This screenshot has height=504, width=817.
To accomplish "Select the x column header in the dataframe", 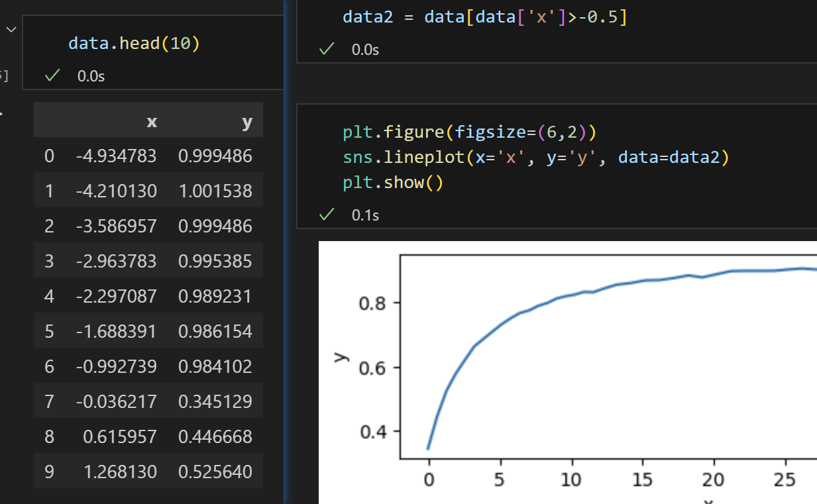I will (x=152, y=122).
